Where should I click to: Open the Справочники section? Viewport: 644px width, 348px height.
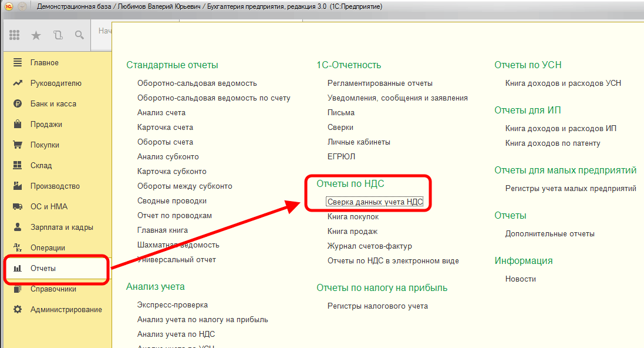tap(53, 289)
